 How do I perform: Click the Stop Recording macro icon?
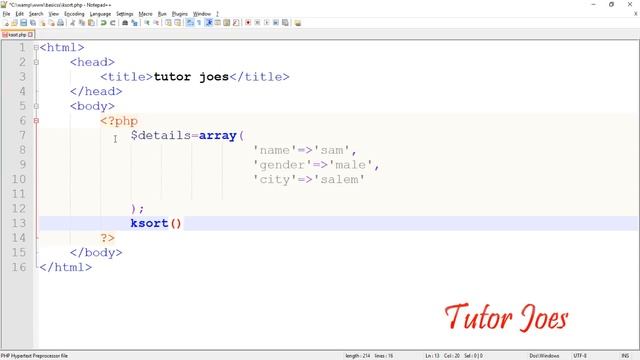(x=257, y=23)
